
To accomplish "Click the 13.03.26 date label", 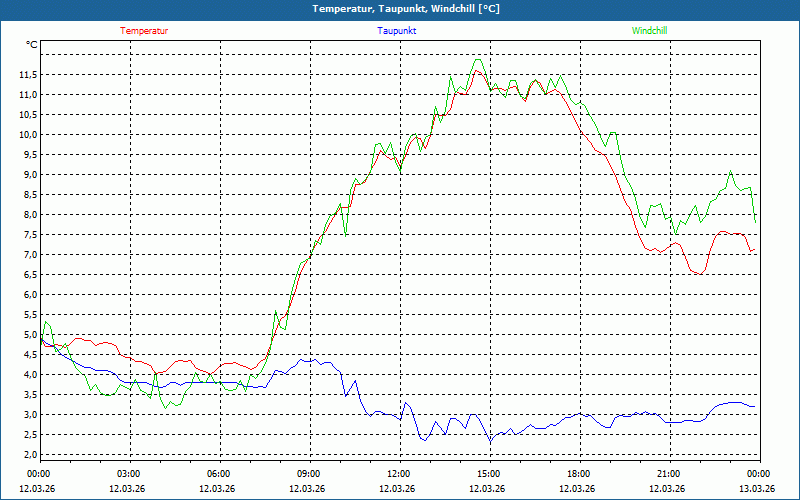I will coord(757,489).
